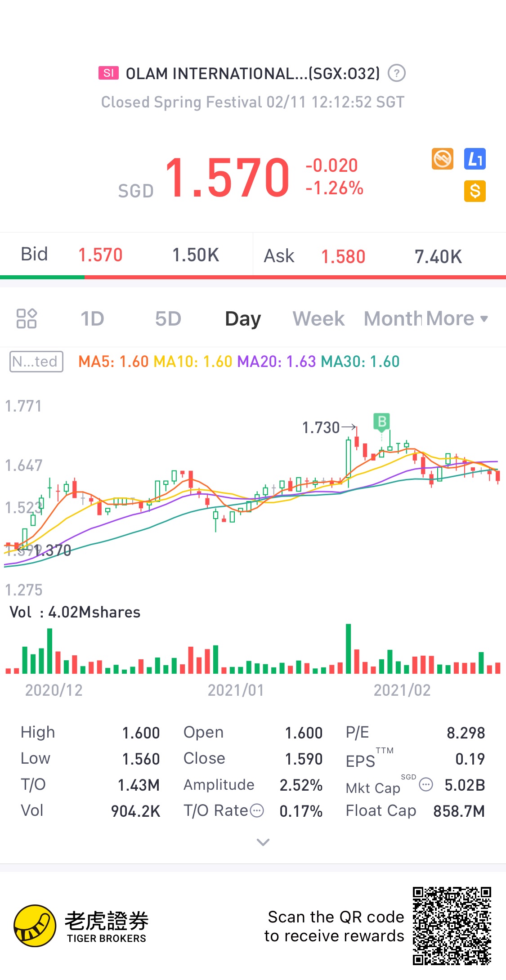Select the Week chart tab
506x980 pixels.
click(x=318, y=318)
